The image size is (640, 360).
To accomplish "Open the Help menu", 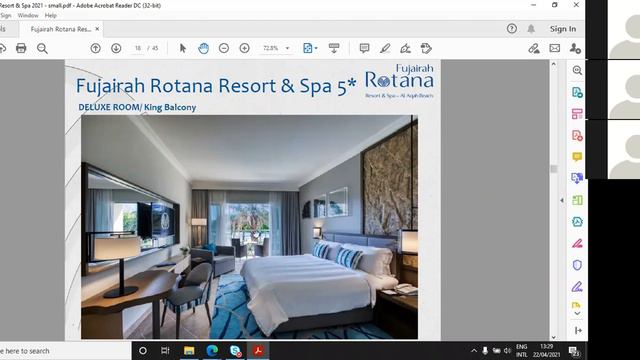I will pos(51,16).
